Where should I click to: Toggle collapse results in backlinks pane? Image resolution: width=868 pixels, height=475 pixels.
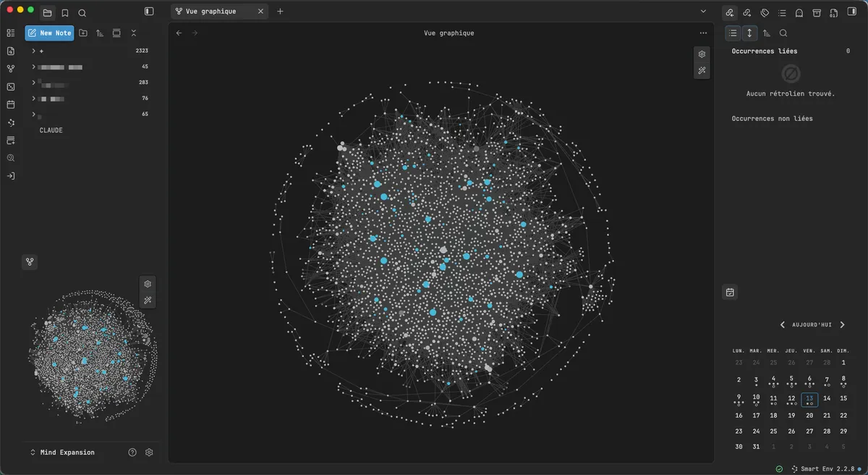[x=733, y=33]
